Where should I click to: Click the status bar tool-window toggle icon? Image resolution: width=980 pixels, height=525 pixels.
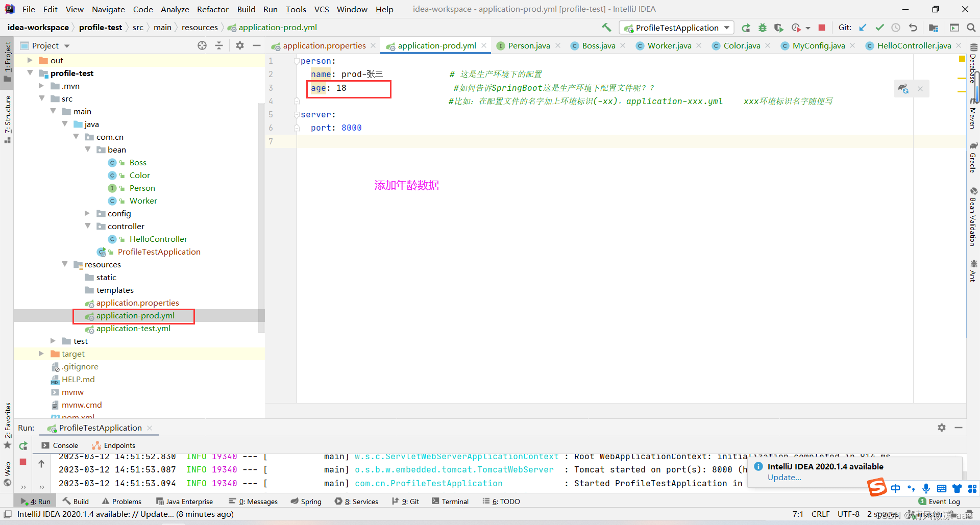(8, 514)
